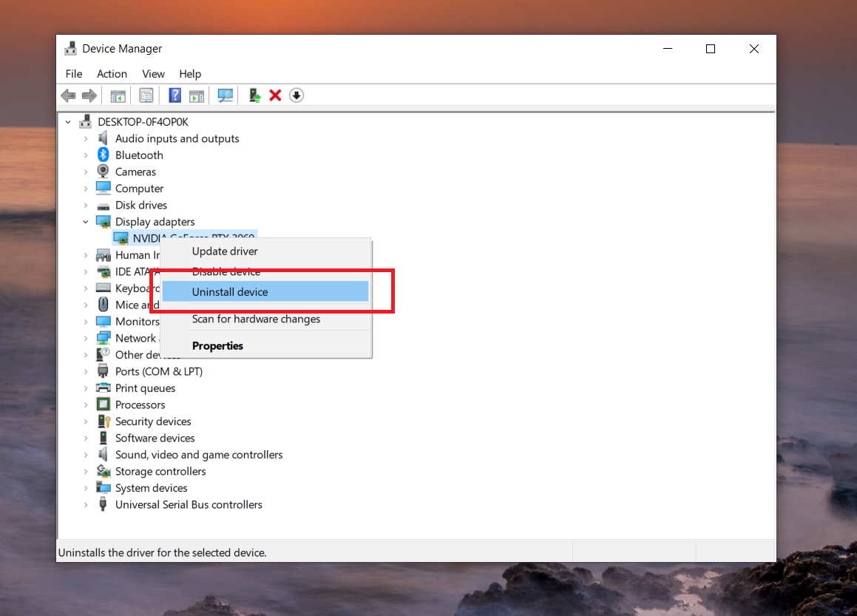Viewport: 857px width, 616px height.
Task: Toggle the Show/Hide Console Tree icon
Action: [x=118, y=95]
